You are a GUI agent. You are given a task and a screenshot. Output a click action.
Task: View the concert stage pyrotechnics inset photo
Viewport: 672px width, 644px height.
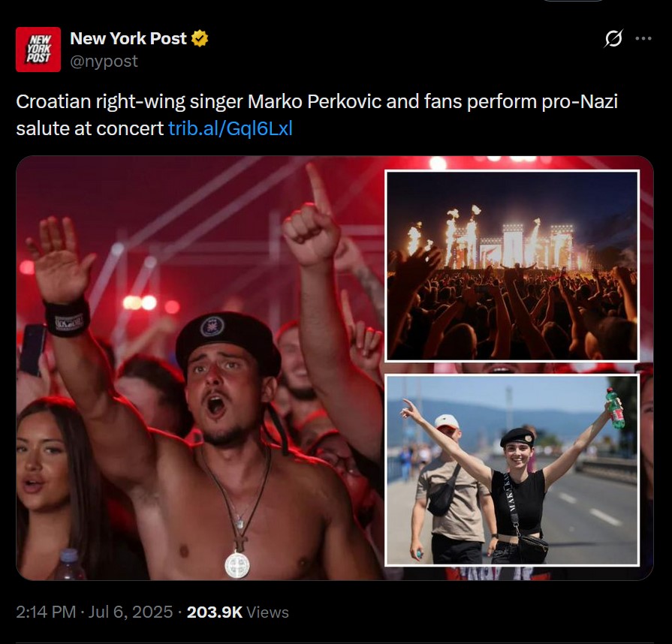click(512, 266)
